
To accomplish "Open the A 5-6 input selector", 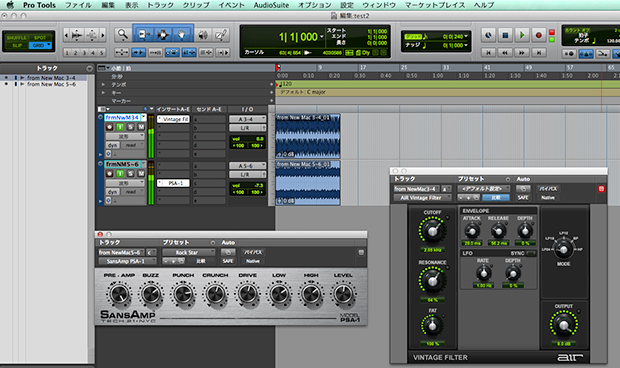I will pos(248,166).
